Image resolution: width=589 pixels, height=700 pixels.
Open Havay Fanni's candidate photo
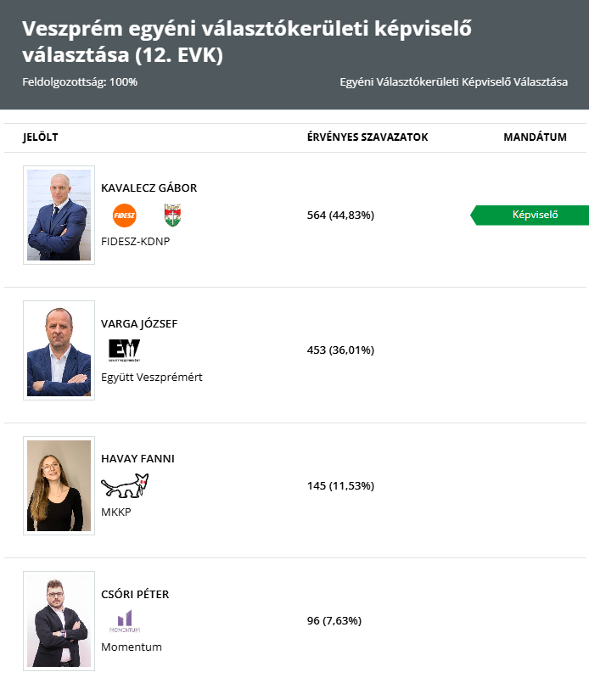coord(59,485)
